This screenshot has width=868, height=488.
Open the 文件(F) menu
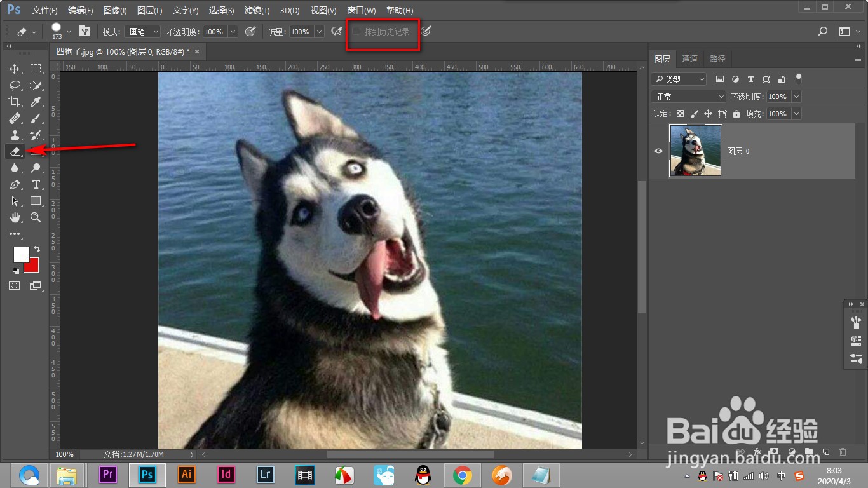tap(44, 11)
